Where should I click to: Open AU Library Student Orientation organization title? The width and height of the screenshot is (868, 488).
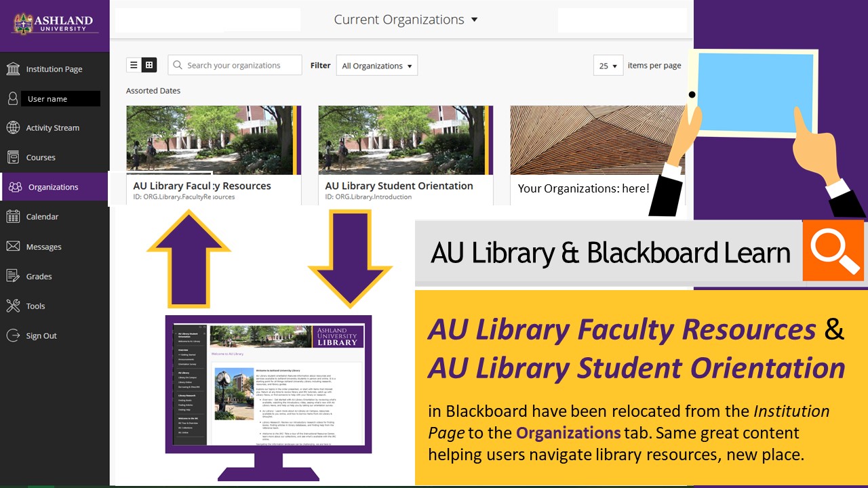399,186
